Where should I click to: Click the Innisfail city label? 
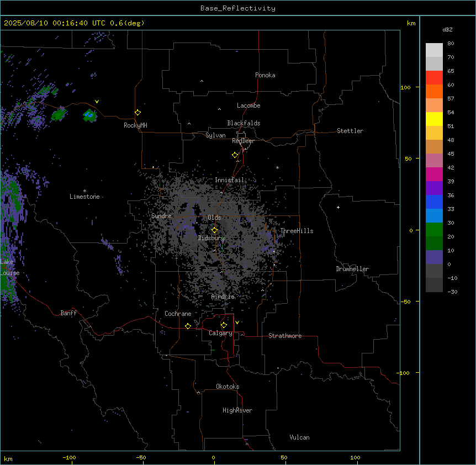tap(229, 180)
